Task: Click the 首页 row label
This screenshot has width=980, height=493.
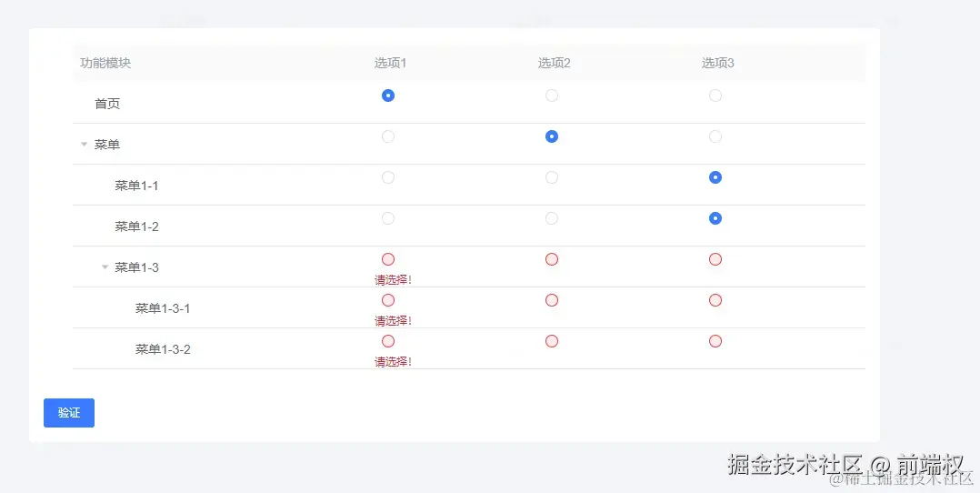Action: click(107, 104)
